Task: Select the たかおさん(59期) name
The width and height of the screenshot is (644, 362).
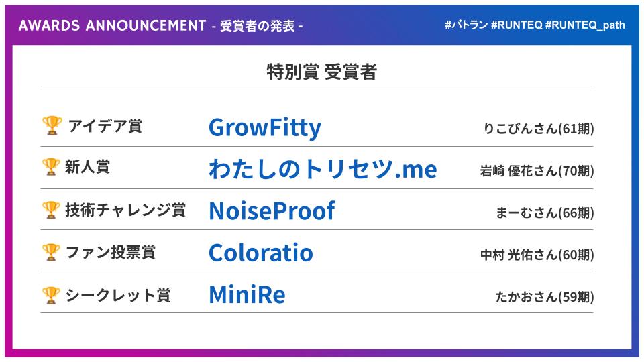Action: click(x=545, y=296)
